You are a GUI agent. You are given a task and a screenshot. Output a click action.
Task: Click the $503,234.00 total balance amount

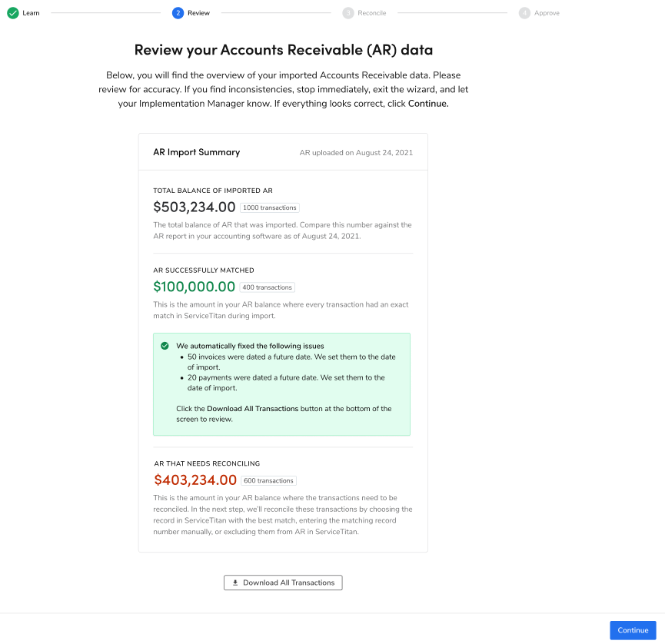(x=195, y=207)
